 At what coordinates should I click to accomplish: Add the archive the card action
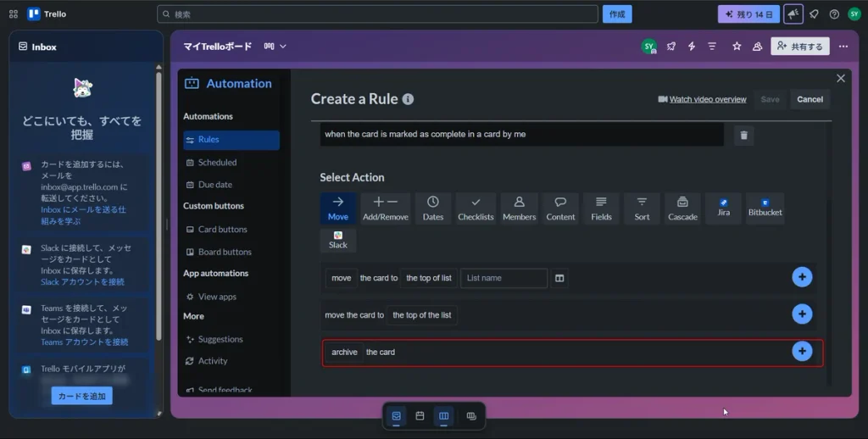(x=802, y=351)
